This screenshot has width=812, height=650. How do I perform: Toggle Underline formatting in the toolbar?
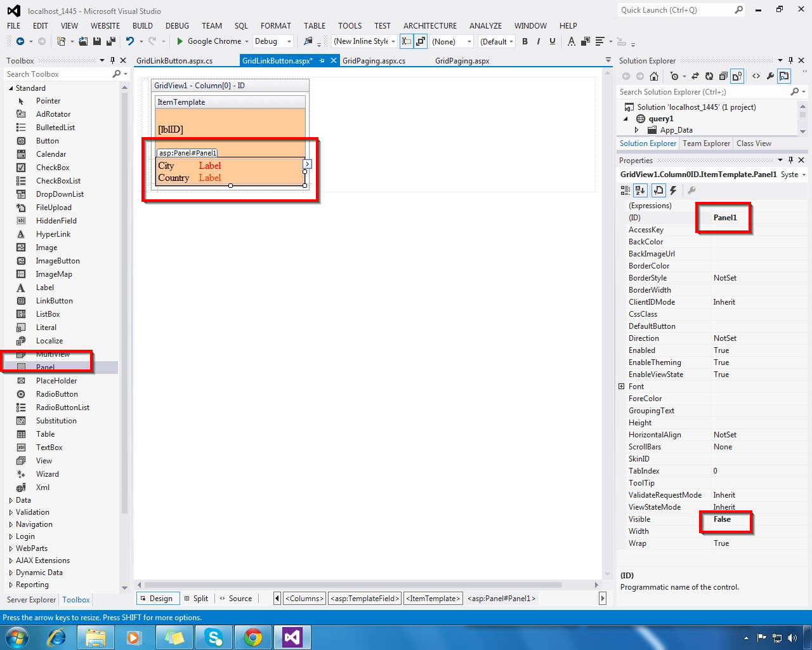[551, 41]
